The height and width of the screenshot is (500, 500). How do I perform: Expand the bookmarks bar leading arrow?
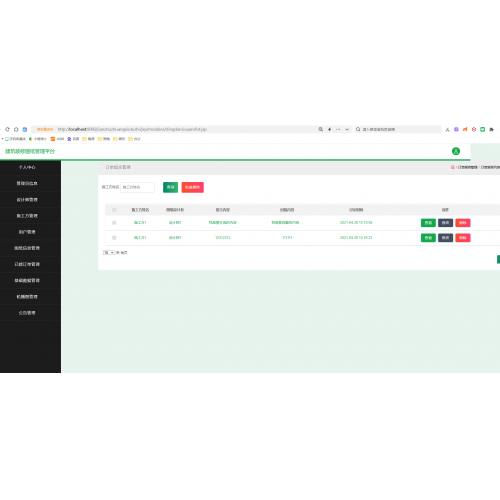(2, 139)
